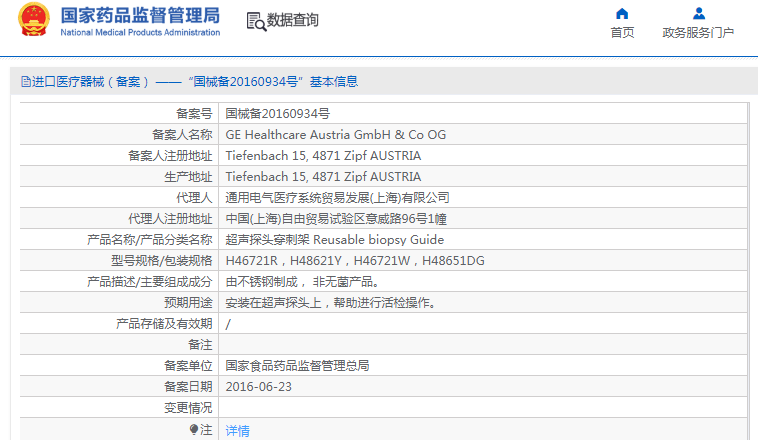Select filing authority 国家食品药品监督管理总局
The width and height of the screenshot is (758, 440).
coord(297,366)
